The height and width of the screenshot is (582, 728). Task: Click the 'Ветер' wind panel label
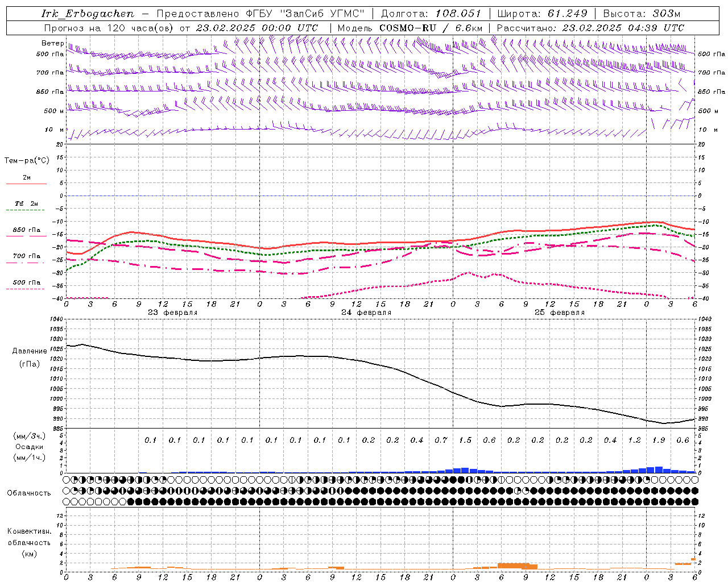tap(52, 43)
